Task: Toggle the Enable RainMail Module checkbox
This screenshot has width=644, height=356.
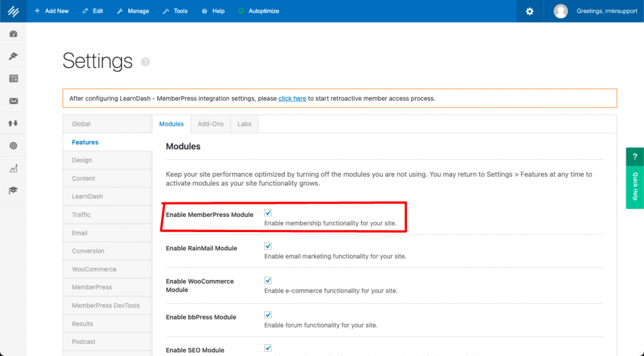Action: coord(268,247)
